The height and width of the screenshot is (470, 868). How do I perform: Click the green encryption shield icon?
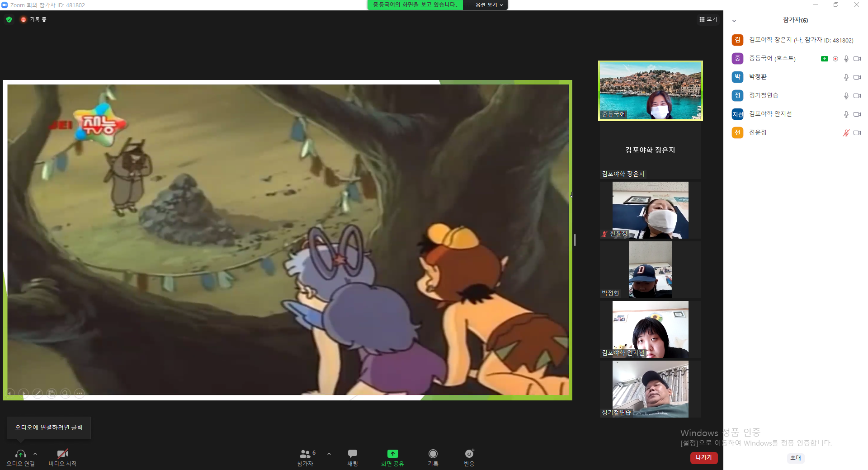pos(9,19)
